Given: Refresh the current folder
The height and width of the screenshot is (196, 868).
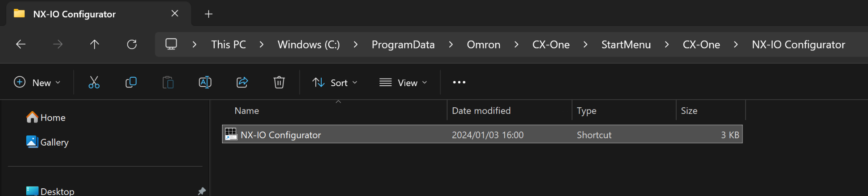Looking at the screenshot, I should click(132, 44).
